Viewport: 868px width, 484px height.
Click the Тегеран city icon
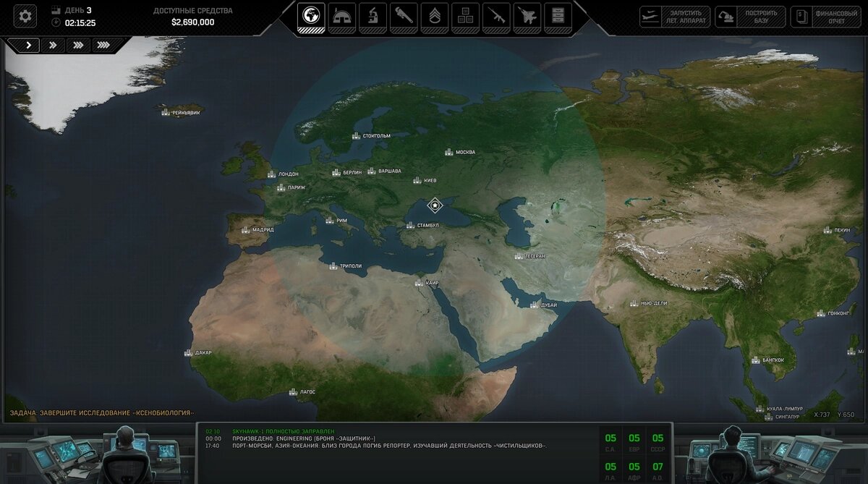(x=519, y=256)
